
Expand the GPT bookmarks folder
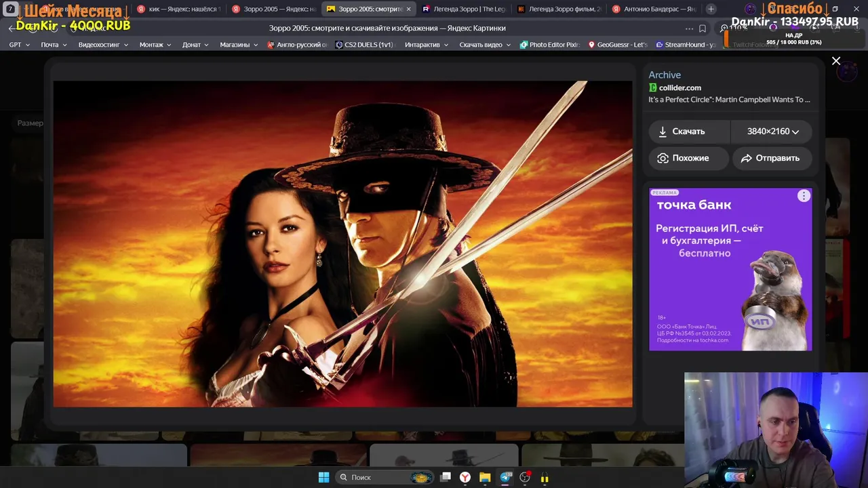pos(19,45)
